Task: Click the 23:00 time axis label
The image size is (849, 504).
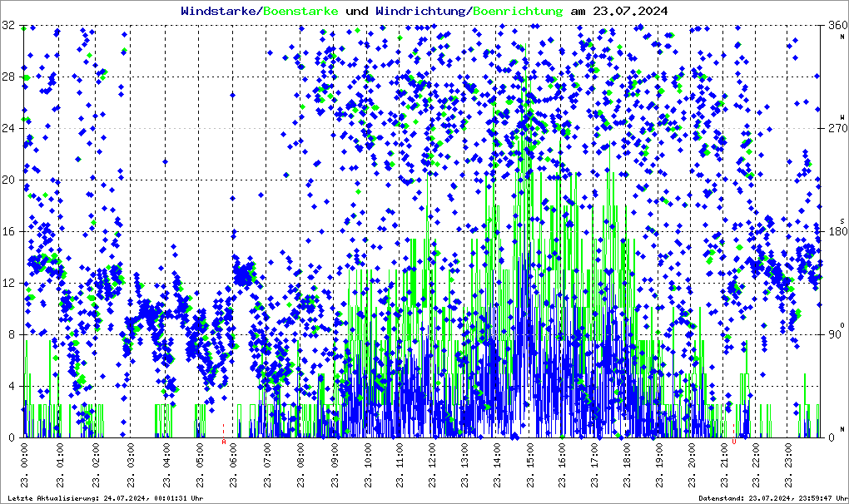Action: coord(789,465)
